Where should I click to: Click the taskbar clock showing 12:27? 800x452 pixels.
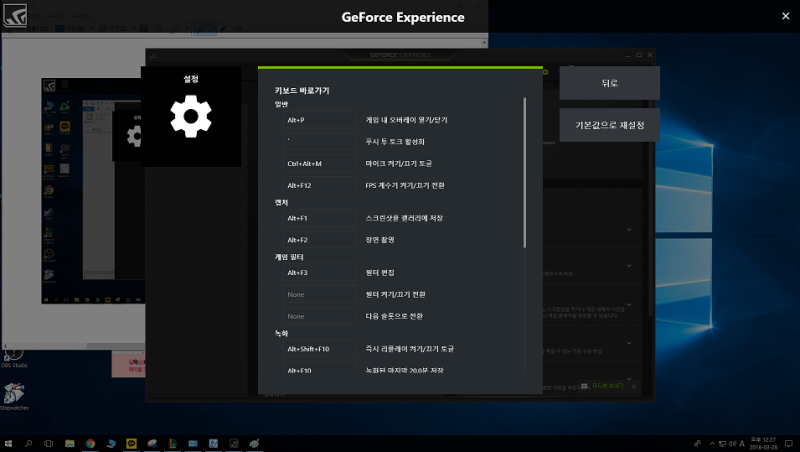pos(764,443)
